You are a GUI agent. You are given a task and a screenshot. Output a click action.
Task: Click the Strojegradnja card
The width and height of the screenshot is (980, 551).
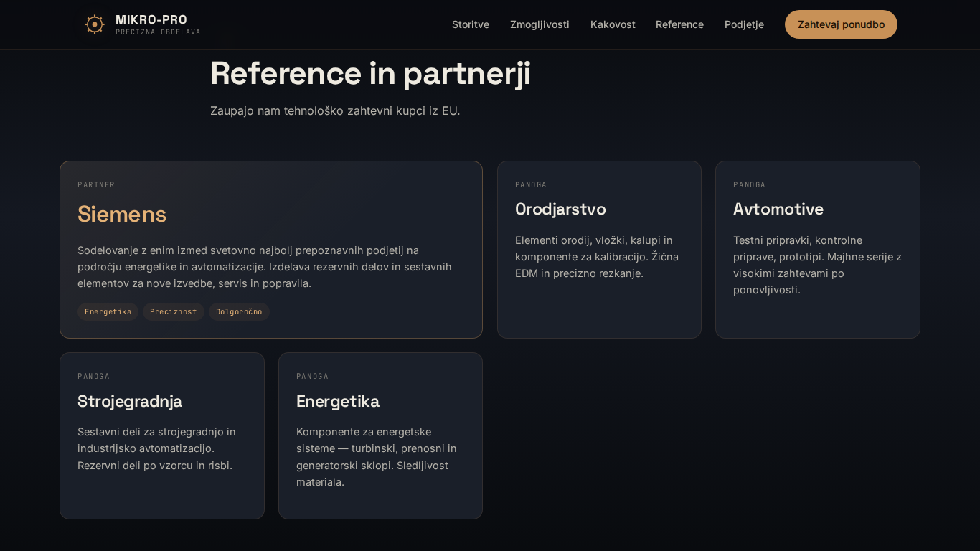tap(162, 435)
